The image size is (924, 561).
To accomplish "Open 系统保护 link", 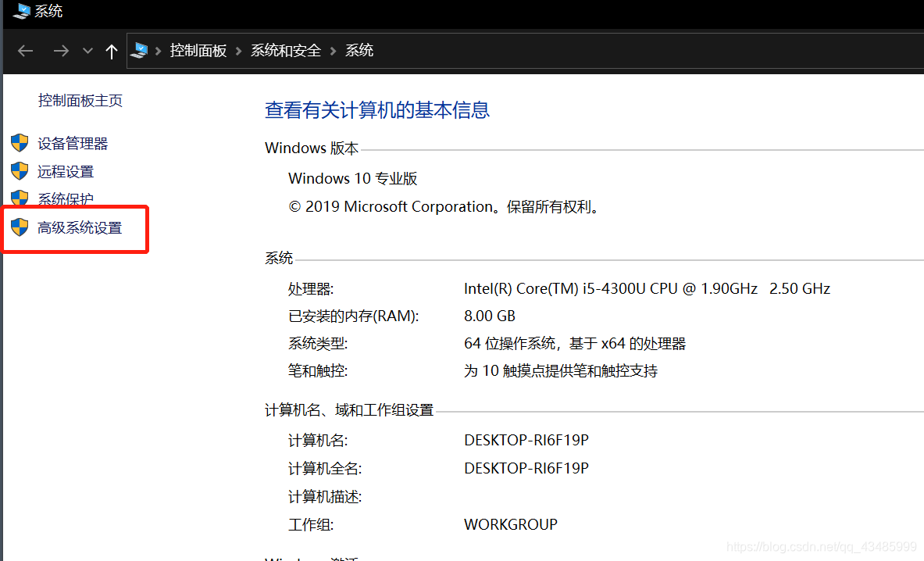I will (66, 199).
